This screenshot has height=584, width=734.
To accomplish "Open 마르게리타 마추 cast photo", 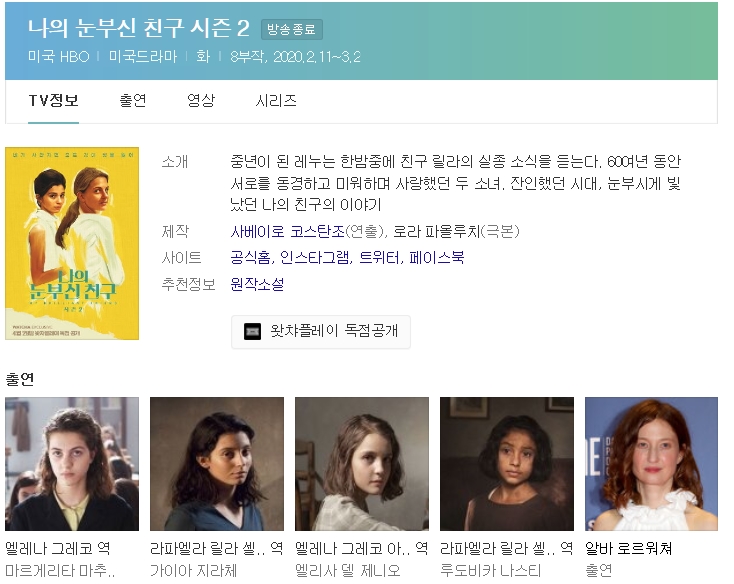I will click(72, 464).
